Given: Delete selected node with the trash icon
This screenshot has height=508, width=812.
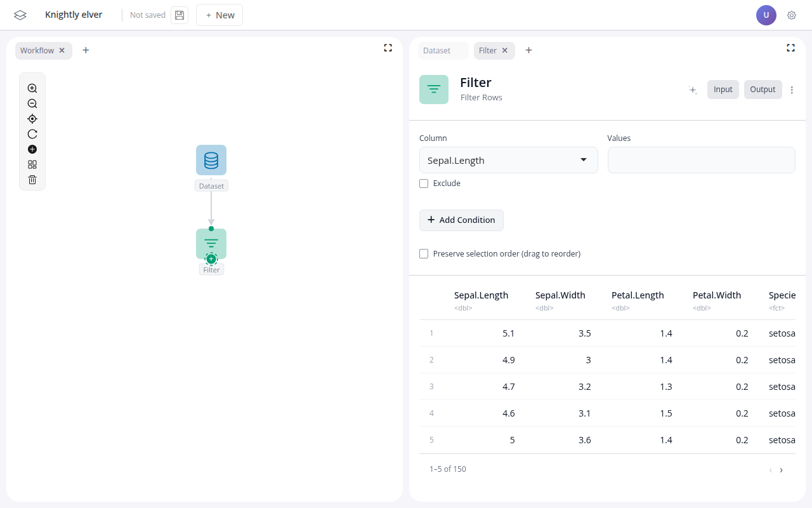Looking at the screenshot, I should [x=32, y=180].
